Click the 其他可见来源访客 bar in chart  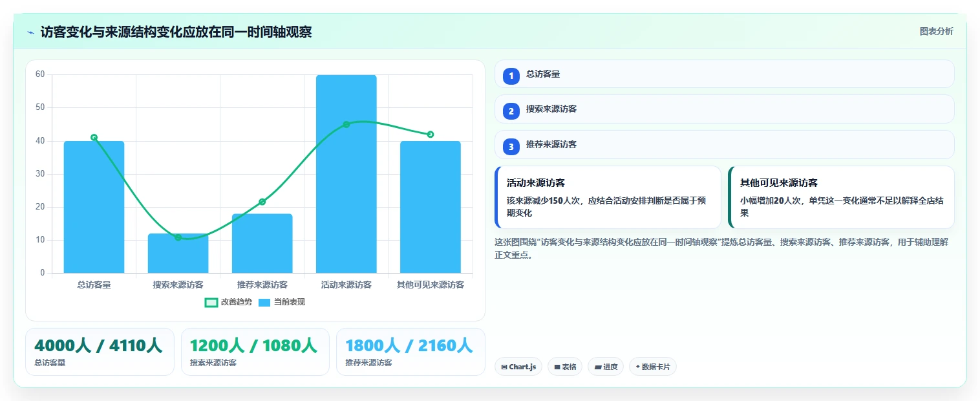point(431,207)
